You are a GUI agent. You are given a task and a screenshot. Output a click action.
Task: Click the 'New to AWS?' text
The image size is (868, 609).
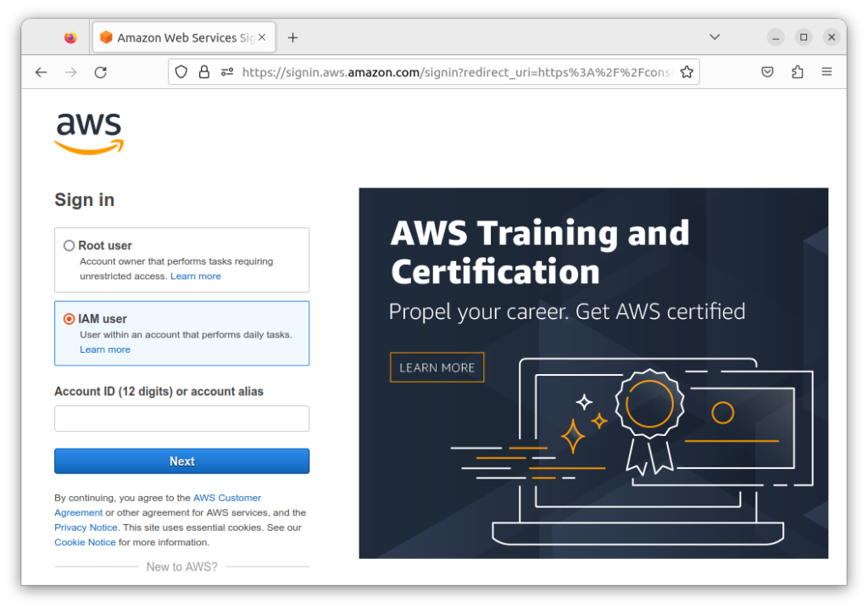181,567
